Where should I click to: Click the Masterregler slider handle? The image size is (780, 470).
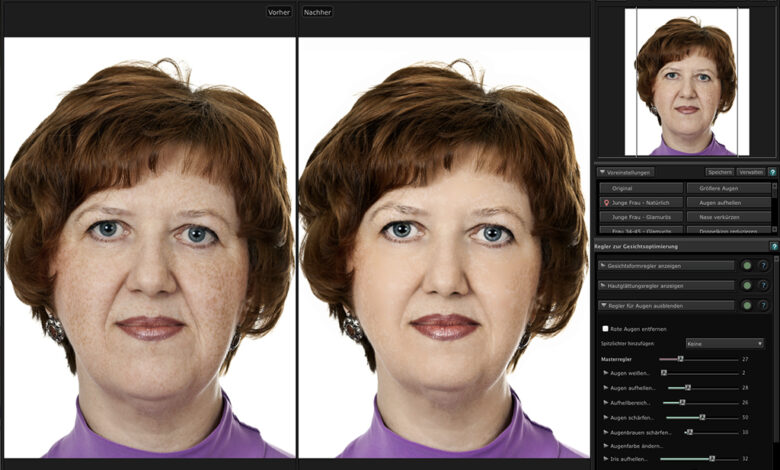point(681,358)
